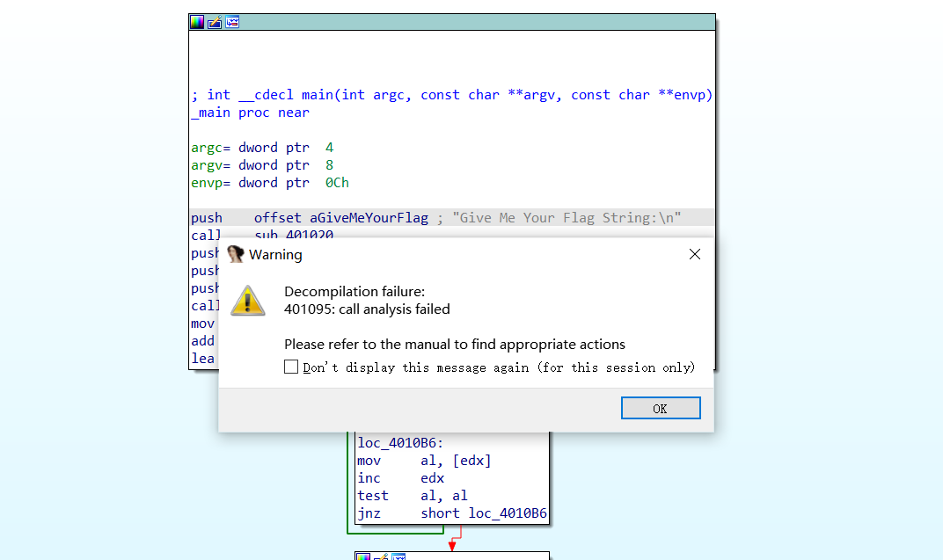Enable 'Don't display this message again' checkbox

(291, 367)
